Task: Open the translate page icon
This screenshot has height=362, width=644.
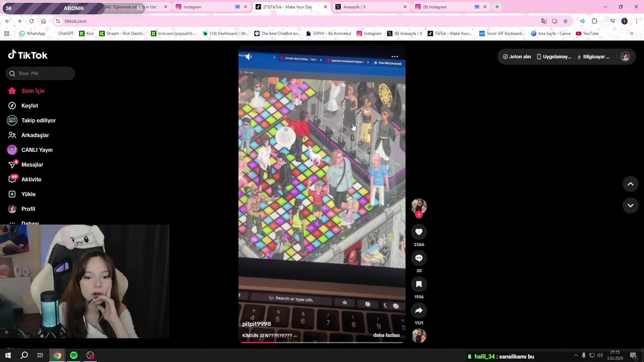Action: click(544, 21)
